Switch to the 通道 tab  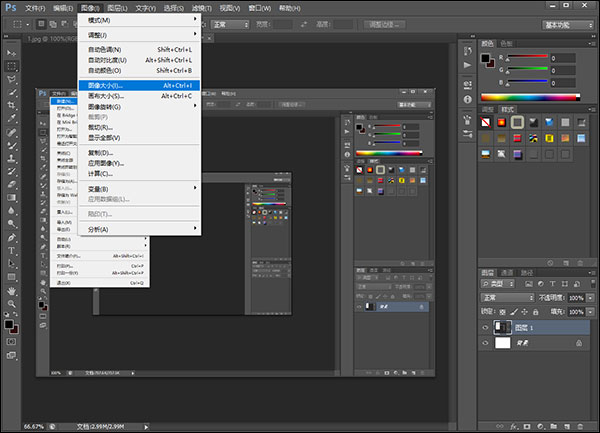coord(507,272)
